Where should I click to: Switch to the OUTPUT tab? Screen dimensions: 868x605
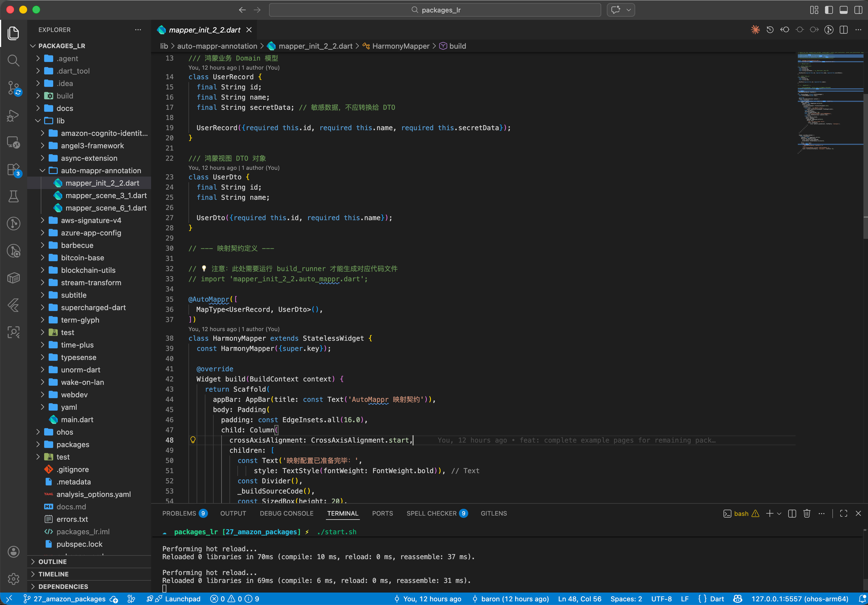pos(233,513)
